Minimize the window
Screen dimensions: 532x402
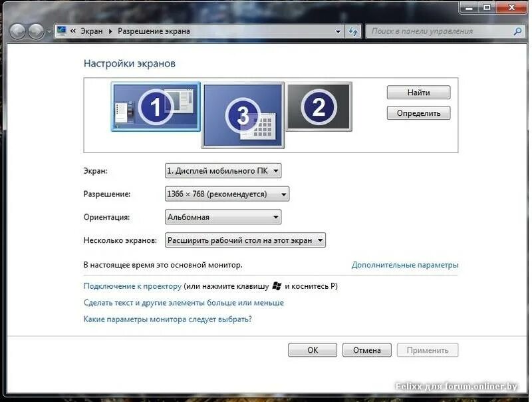469,8
